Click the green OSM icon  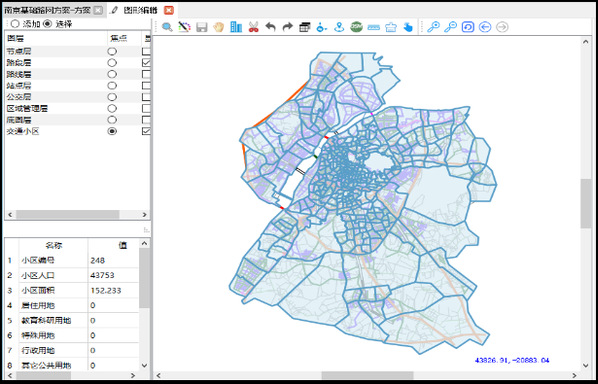click(356, 27)
